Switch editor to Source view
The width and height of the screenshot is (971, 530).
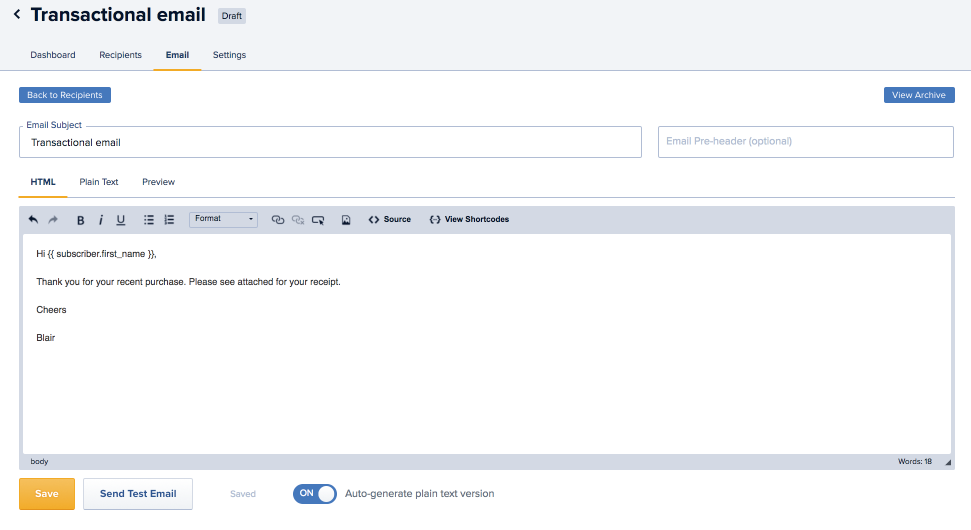pyautogui.click(x=389, y=219)
